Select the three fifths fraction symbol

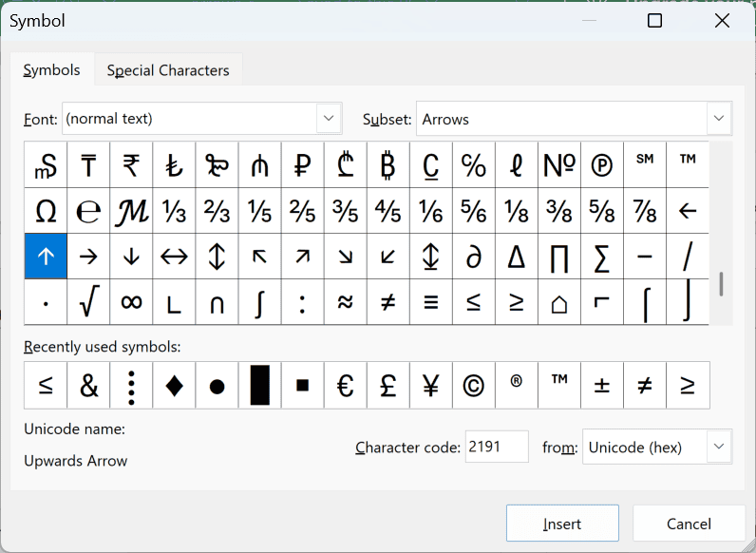coord(345,211)
